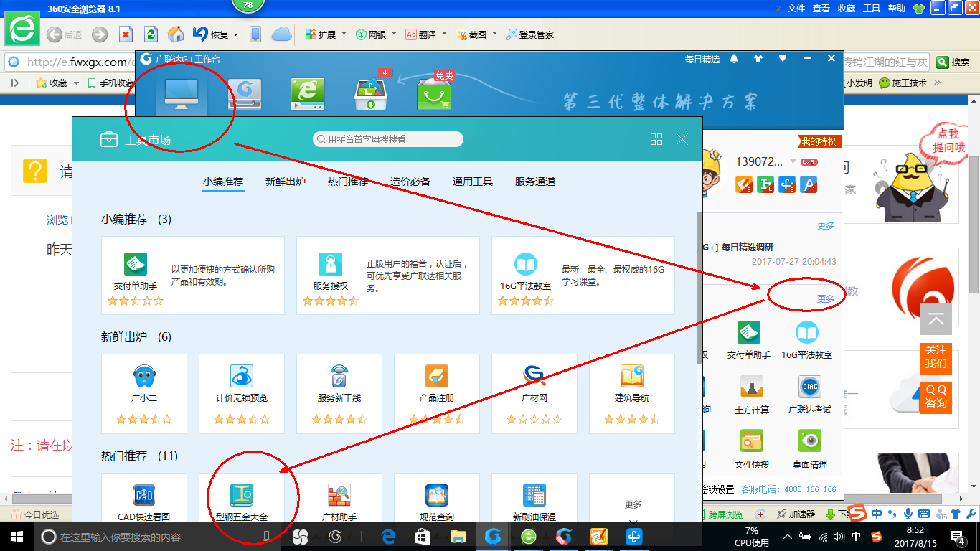Open the 计价无锁预览 tool
This screenshot has height=551, width=980.
pyautogui.click(x=242, y=393)
